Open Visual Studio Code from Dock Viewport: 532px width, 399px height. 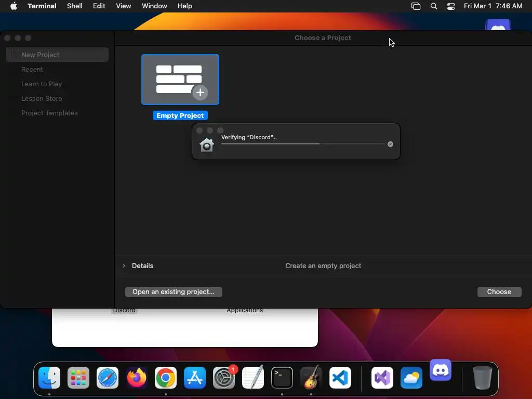(x=340, y=378)
